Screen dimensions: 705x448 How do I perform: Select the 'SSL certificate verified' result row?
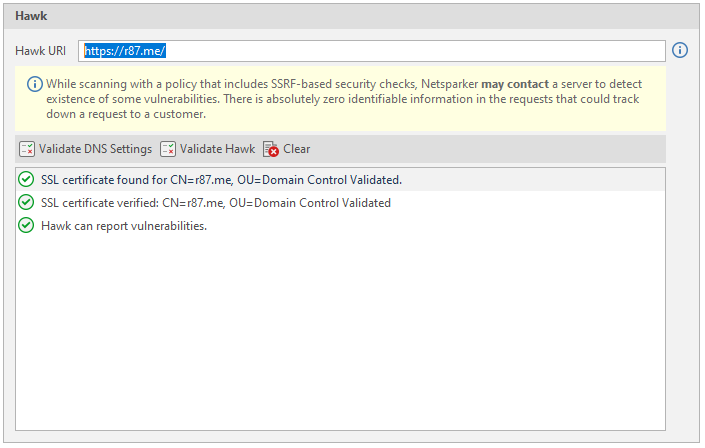[215, 203]
